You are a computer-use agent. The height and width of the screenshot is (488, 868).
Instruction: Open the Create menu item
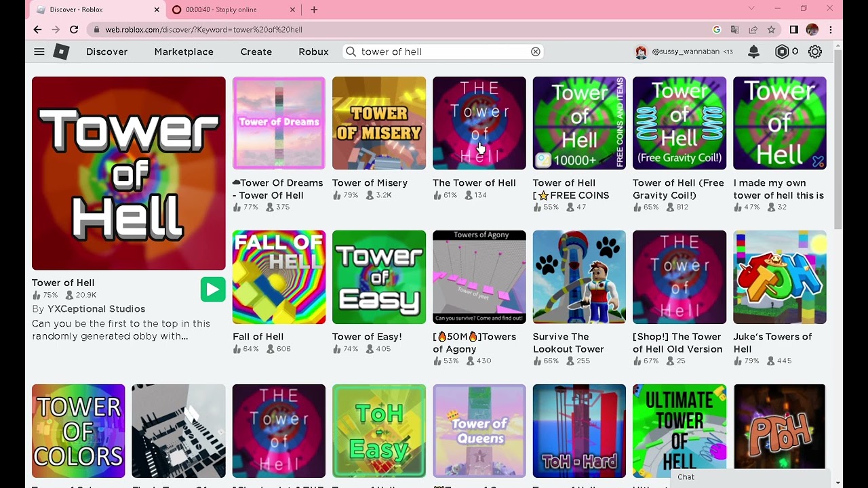256,52
